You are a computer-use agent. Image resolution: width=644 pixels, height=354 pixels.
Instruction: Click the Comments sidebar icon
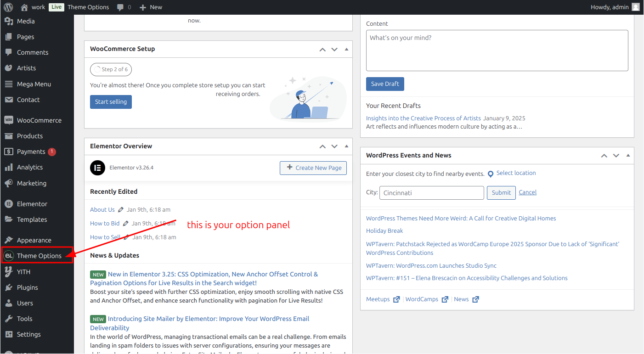(x=8, y=52)
